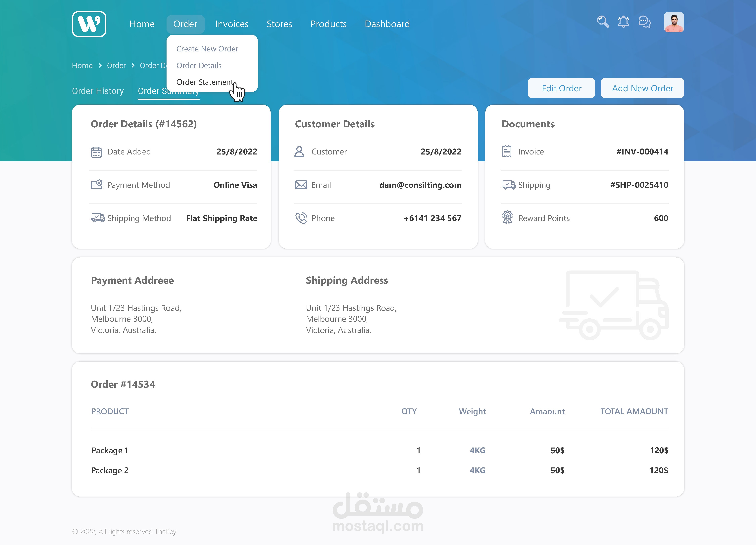This screenshot has width=756, height=545.
Task: Go to Home breadcrumb link
Action: click(x=82, y=65)
